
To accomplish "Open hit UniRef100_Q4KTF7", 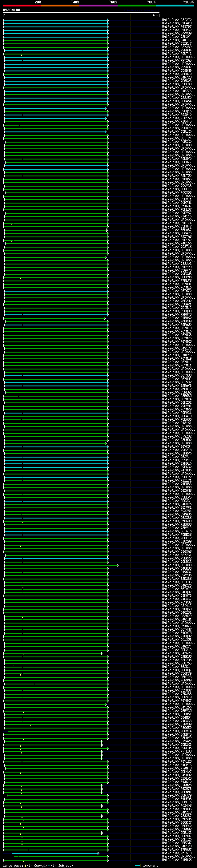I will tap(177, 40).
